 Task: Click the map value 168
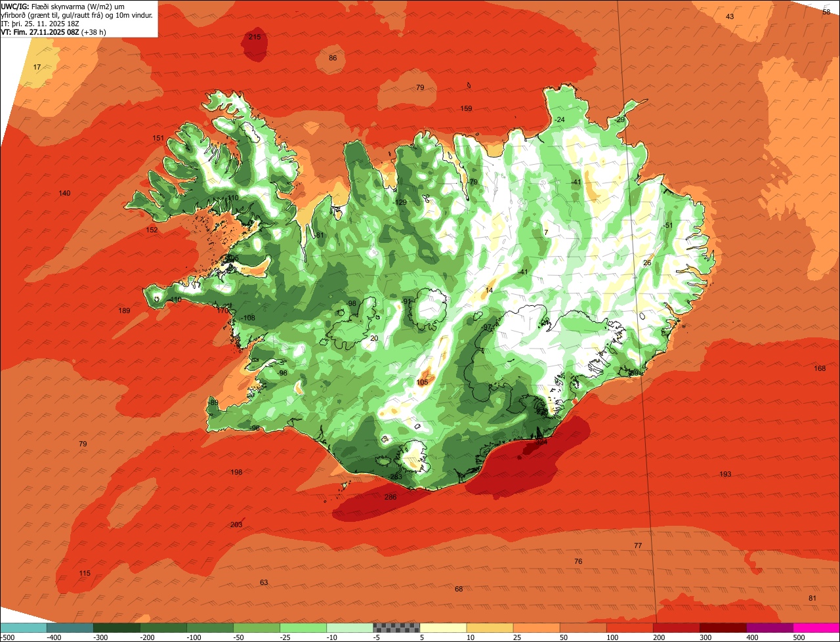click(x=820, y=368)
